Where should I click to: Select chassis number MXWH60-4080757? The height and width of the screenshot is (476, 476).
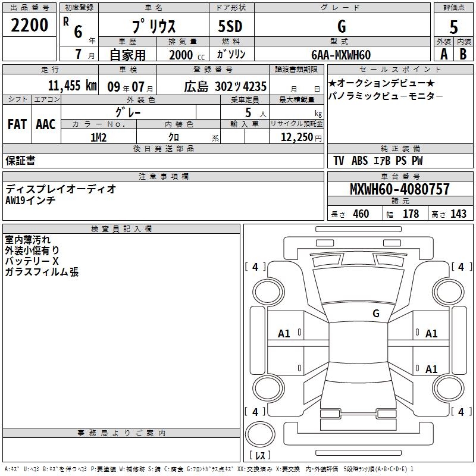[x=399, y=189]
